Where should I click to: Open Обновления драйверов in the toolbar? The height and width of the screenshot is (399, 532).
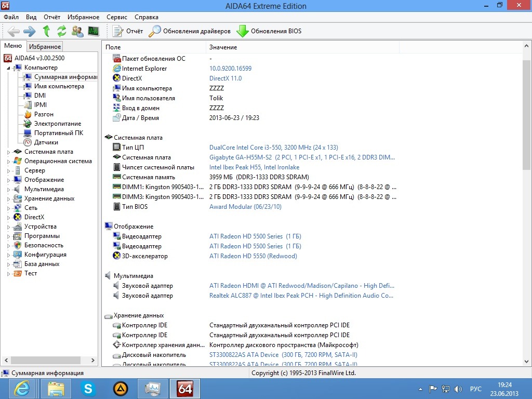[190, 31]
